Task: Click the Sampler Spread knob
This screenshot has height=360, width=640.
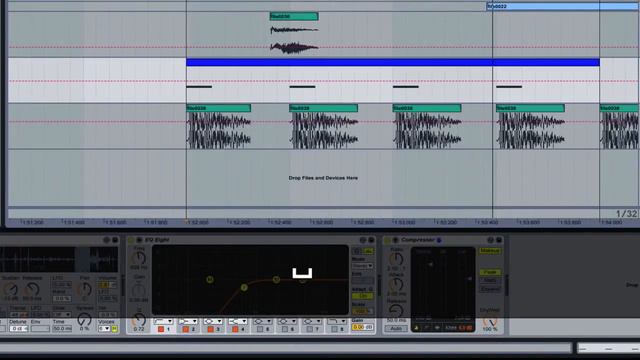Action: [x=84, y=319]
